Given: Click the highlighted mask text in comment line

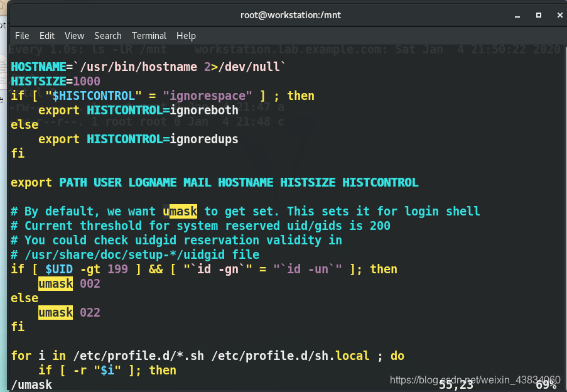Looking at the screenshot, I should pos(182,211).
